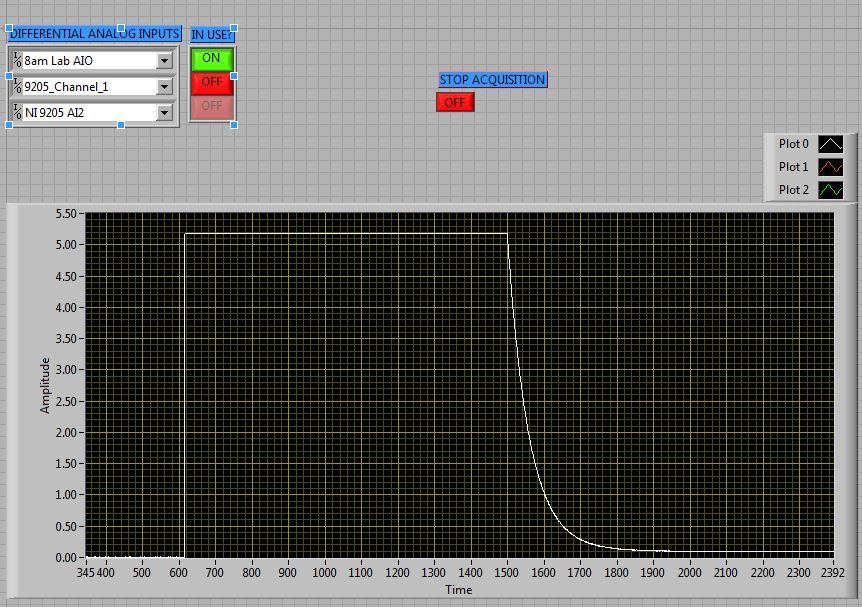This screenshot has height=607, width=862.
Task: Select the Plot 2 legend label
Action: point(791,189)
